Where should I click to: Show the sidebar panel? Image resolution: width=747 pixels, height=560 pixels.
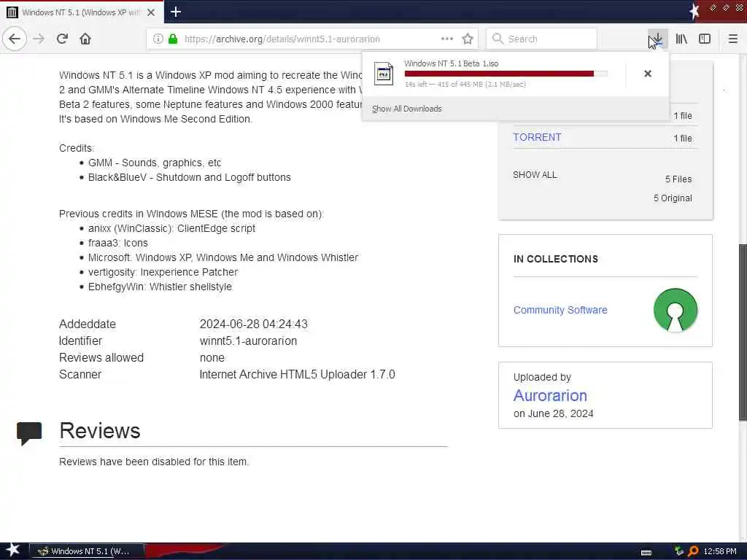705,39
